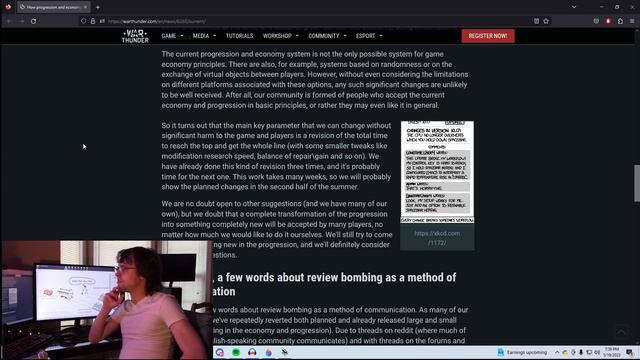Bookmark this page with the star icon

click(x=546, y=21)
